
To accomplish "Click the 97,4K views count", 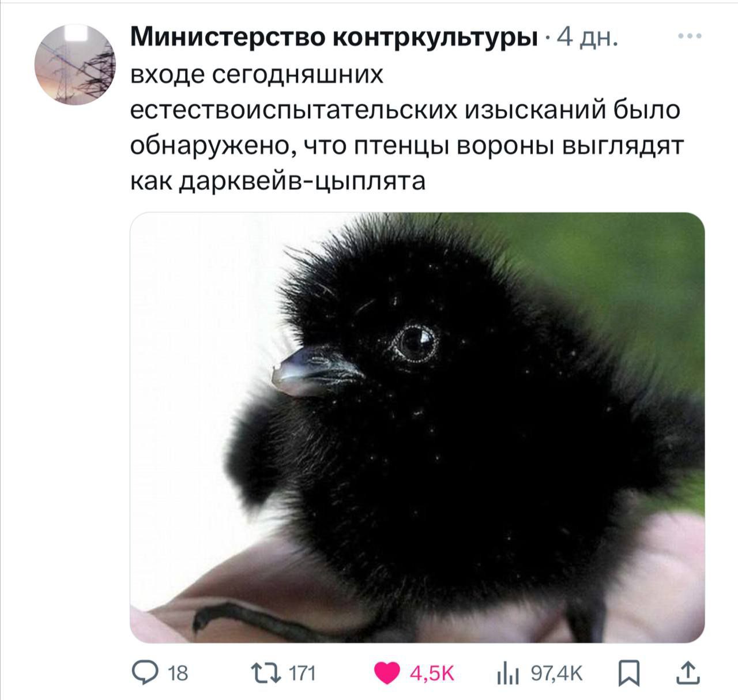I will (556, 673).
